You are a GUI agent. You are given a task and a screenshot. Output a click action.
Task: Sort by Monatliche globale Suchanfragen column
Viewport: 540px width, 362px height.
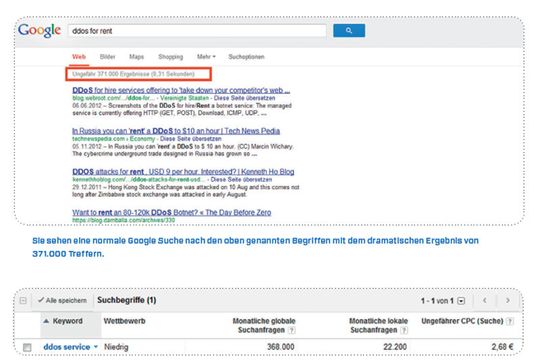tap(264, 325)
